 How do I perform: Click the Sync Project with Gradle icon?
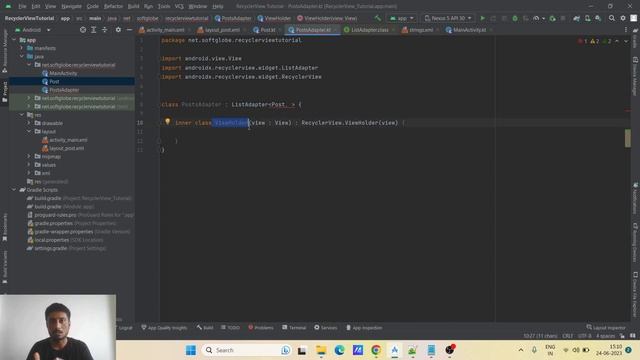(x=576, y=18)
